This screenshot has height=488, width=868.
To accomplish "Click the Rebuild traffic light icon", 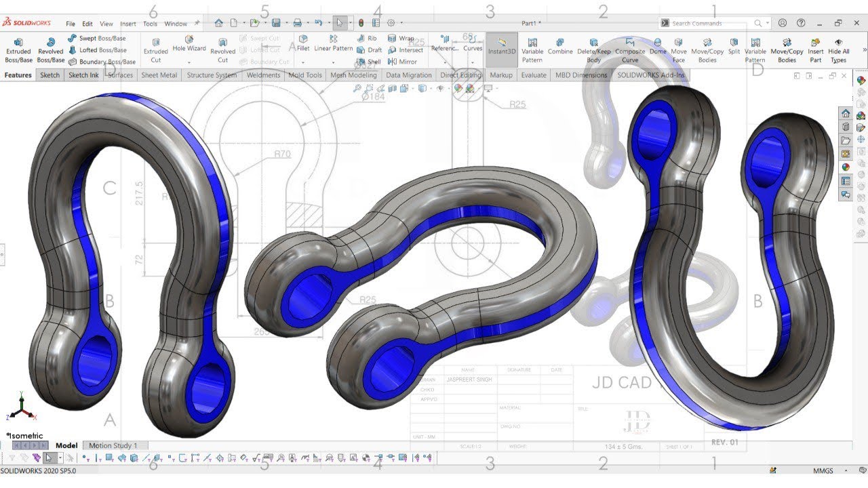I will (x=360, y=23).
